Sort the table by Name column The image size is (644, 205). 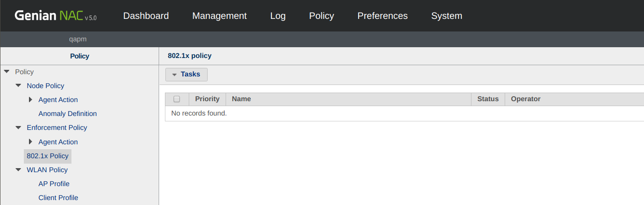coord(241,99)
